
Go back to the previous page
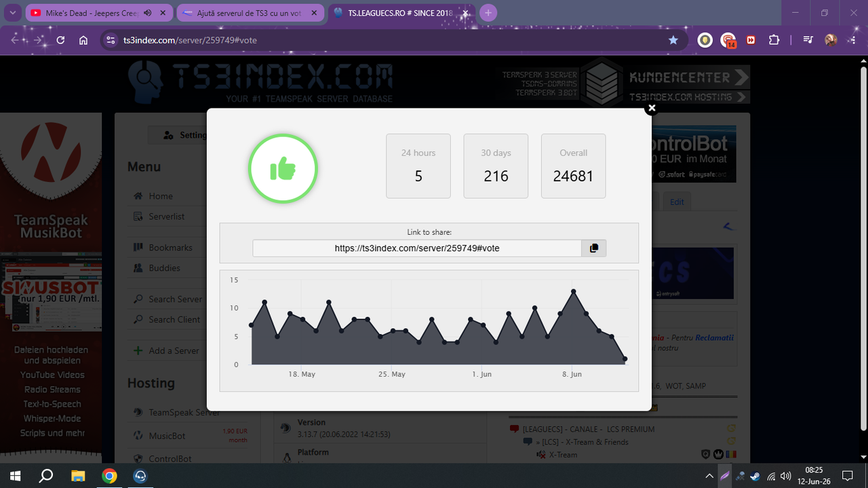click(x=15, y=40)
